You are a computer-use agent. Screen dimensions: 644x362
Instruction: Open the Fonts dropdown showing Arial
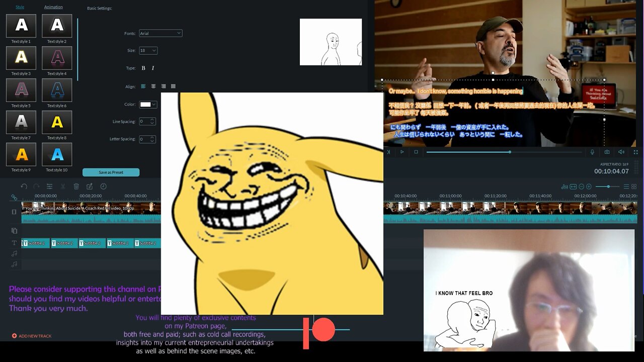(x=160, y=33)
